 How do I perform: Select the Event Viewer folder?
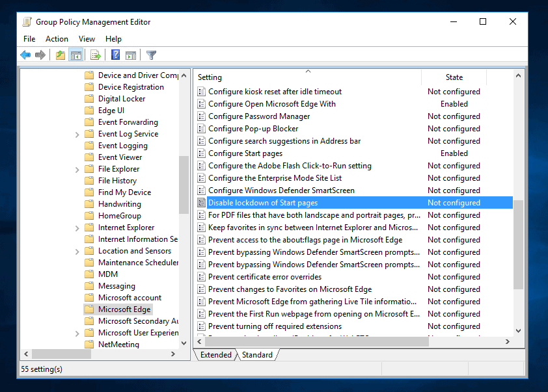120,157
